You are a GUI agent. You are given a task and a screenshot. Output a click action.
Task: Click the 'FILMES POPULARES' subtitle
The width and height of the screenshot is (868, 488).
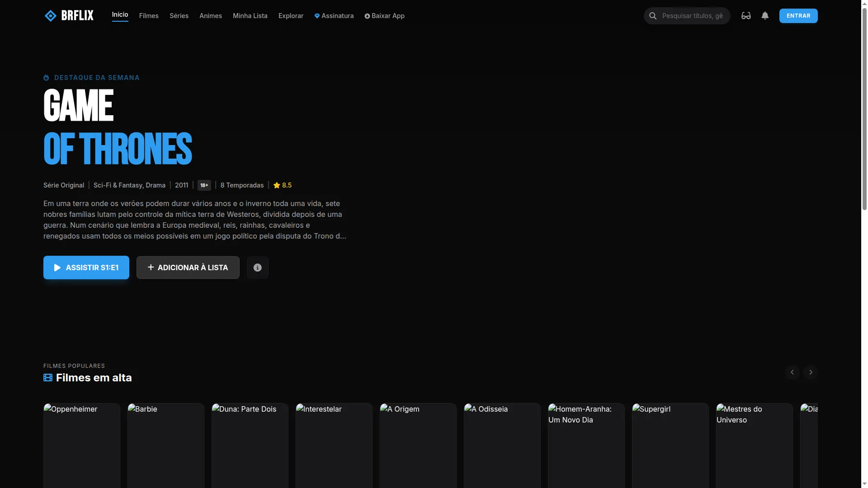pos(74,366)
